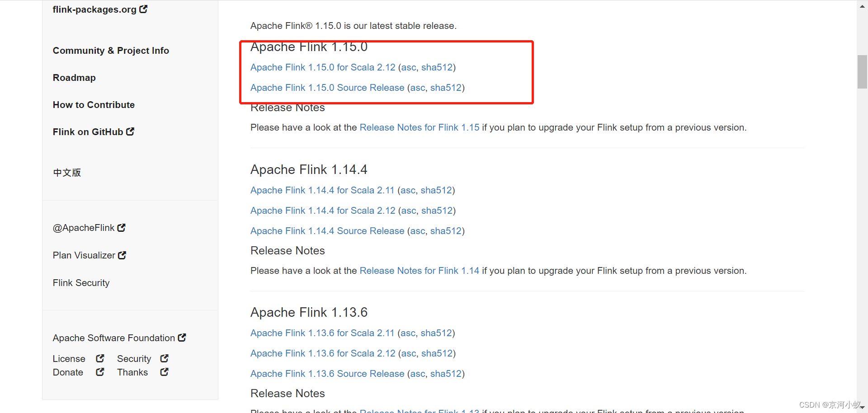Open sha512 checksum for Flink 1.14.4 Scala 2.12

click(x=437, y=211)
